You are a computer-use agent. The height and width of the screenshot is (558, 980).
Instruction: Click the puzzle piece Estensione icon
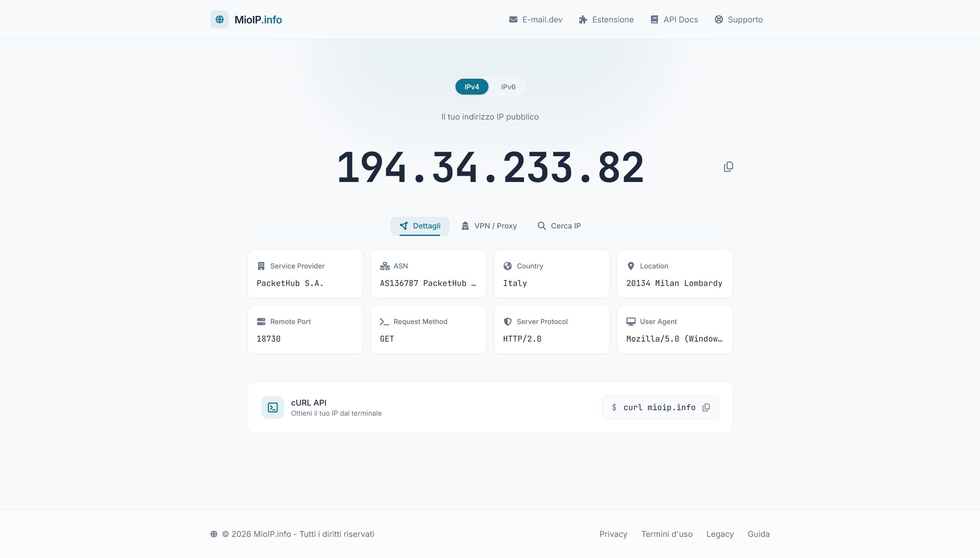pos(582,19)
